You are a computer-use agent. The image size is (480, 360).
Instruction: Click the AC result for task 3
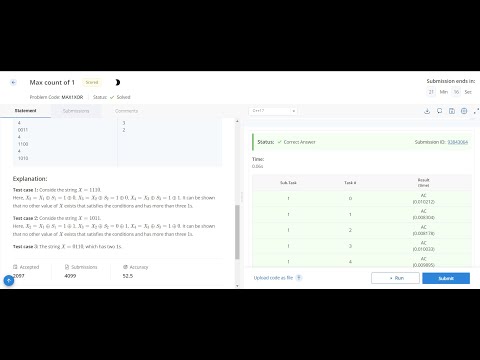tap(423, 246)
